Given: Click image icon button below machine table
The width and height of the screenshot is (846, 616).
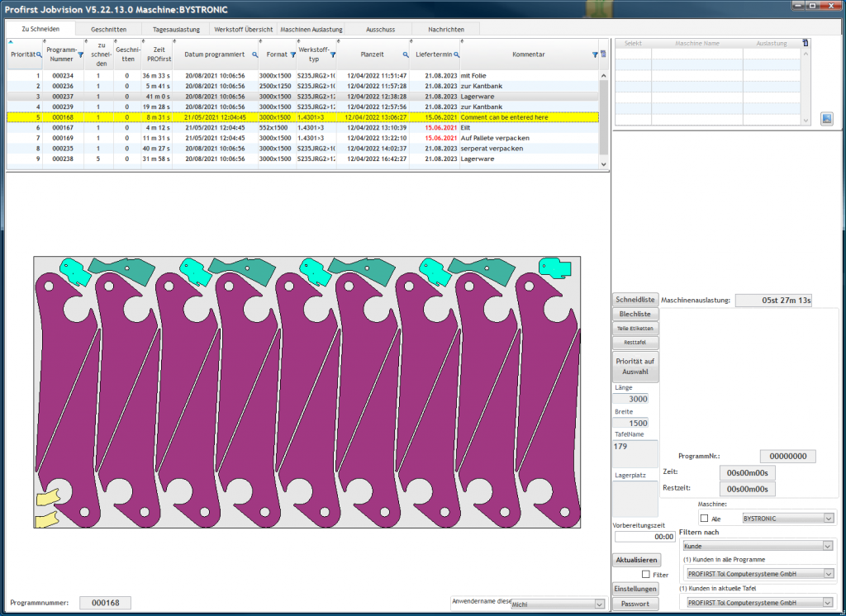Looking at the screenshot, I should pos(826,119).
